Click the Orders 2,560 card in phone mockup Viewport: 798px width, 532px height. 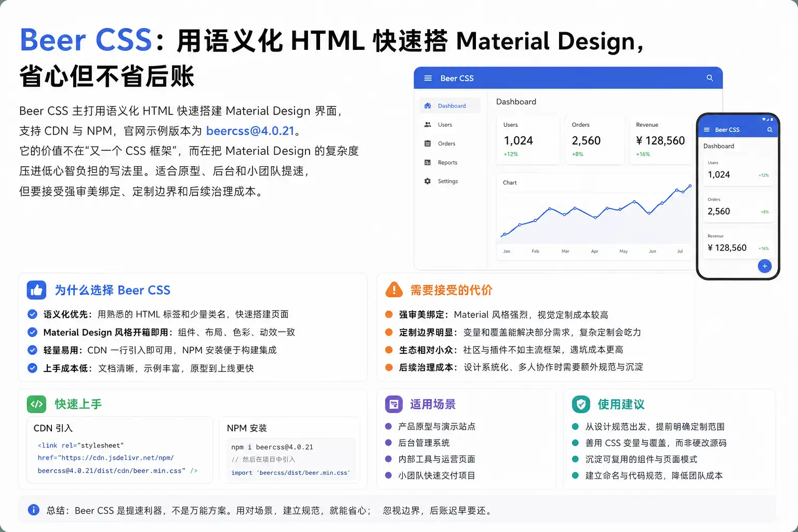738,207
